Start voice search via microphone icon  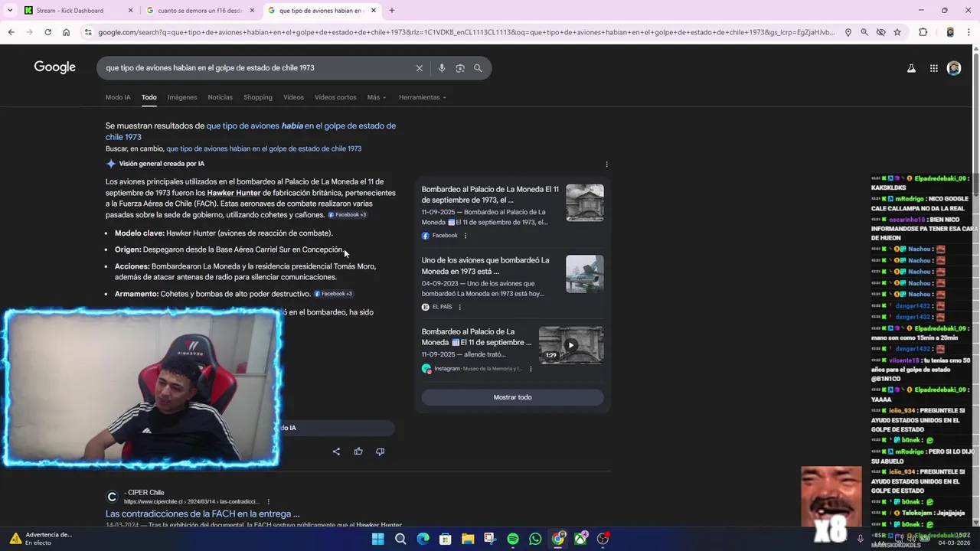click(442, 68)
